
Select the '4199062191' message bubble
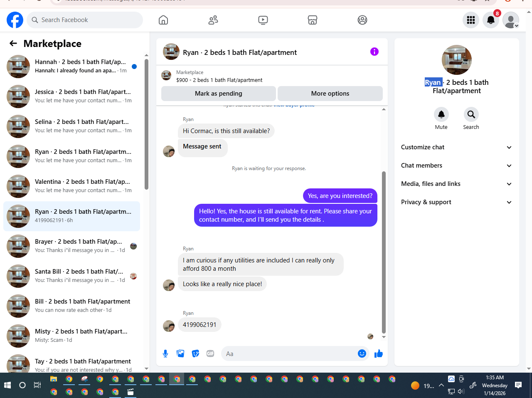(x=199, y=325)
